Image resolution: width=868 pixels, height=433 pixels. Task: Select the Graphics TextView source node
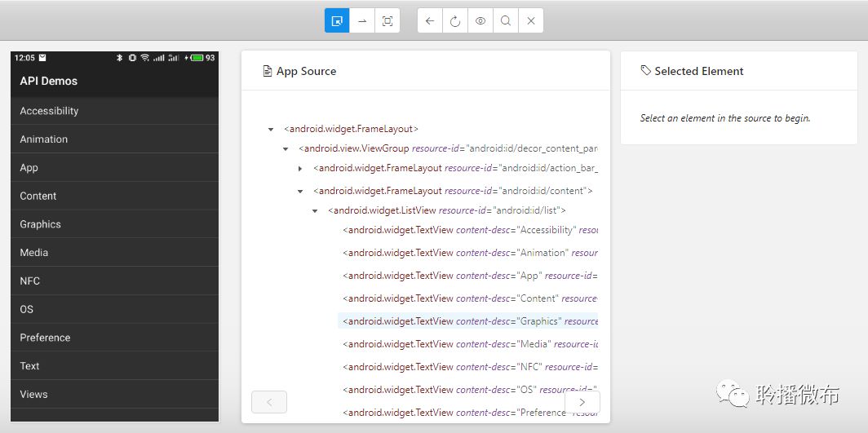pyautogui.click(x=468, y=320)
